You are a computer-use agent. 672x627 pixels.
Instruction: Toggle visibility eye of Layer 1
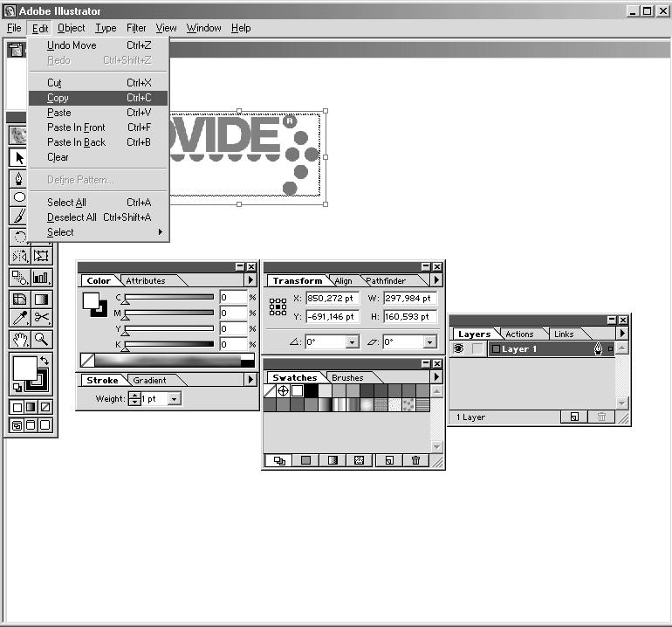point(458,348)
